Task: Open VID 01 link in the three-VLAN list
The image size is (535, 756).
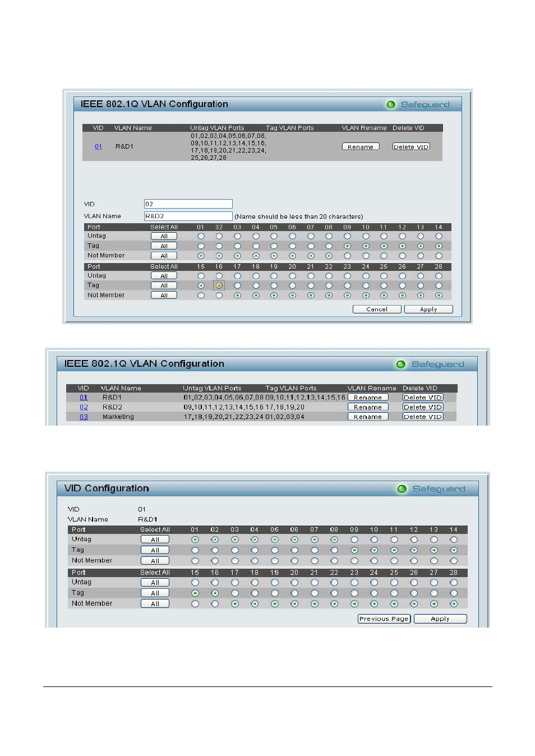Action: [84, 398]
